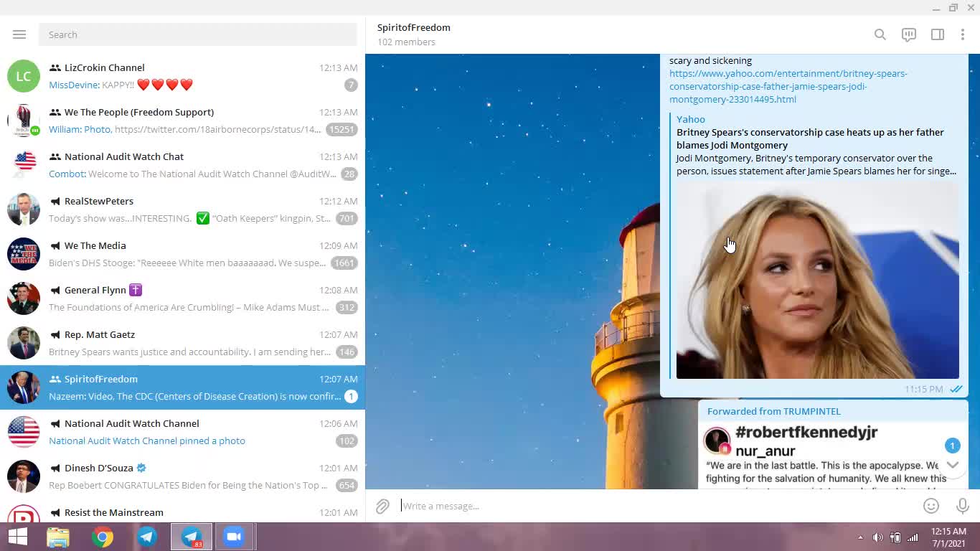The height and width of the screenshot is (551, 980).
Task: Open the LizCrokin Channel chat
Action: click(182, 76)
